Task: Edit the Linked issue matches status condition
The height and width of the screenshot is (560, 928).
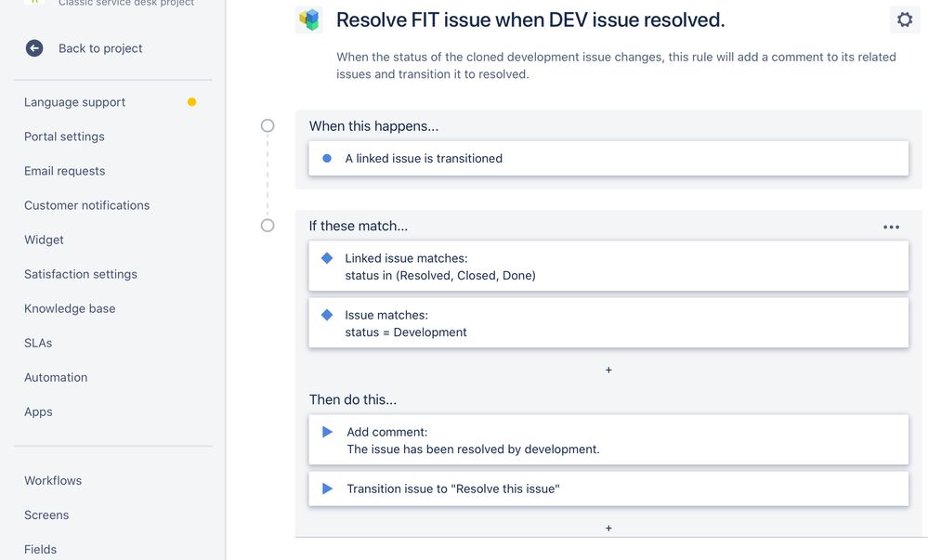Action: [x=608, y=266]
